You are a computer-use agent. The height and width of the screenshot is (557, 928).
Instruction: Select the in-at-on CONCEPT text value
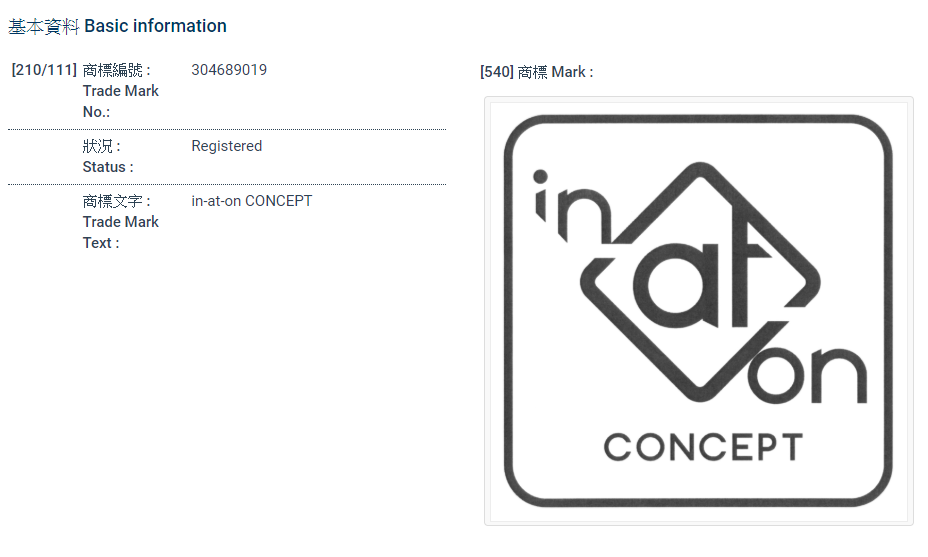click(x=252, y=201)
